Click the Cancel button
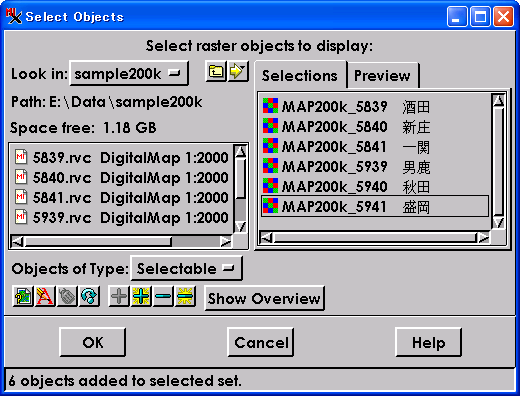520x396 pixels. (x=261, y=342)
